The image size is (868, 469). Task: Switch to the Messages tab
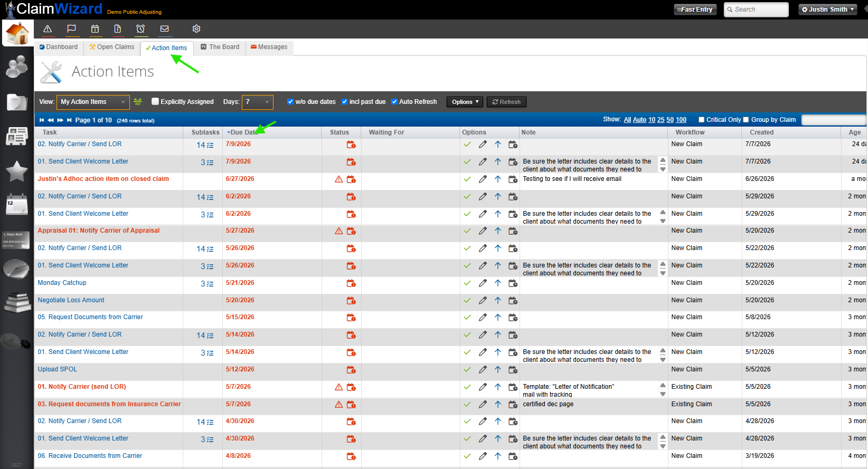[269, 47]
